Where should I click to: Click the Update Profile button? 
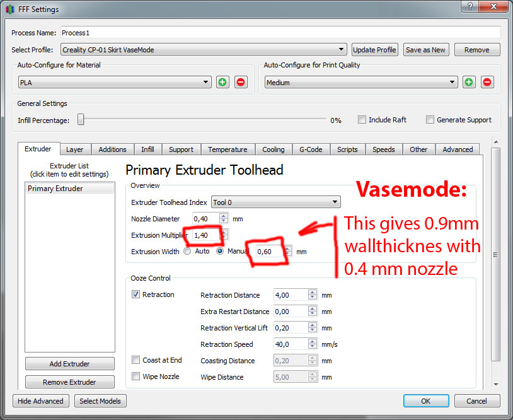pyautogui.click(x=374, y=50)
